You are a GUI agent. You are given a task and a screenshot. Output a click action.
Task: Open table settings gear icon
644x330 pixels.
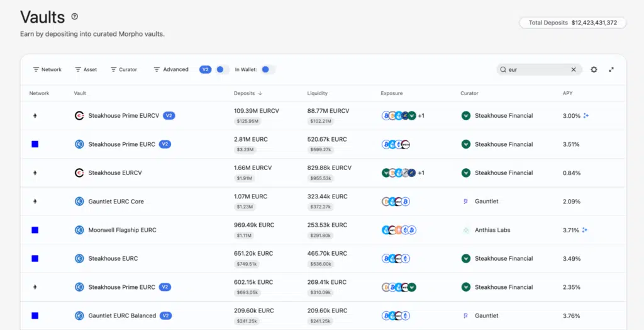pos(594,69)
